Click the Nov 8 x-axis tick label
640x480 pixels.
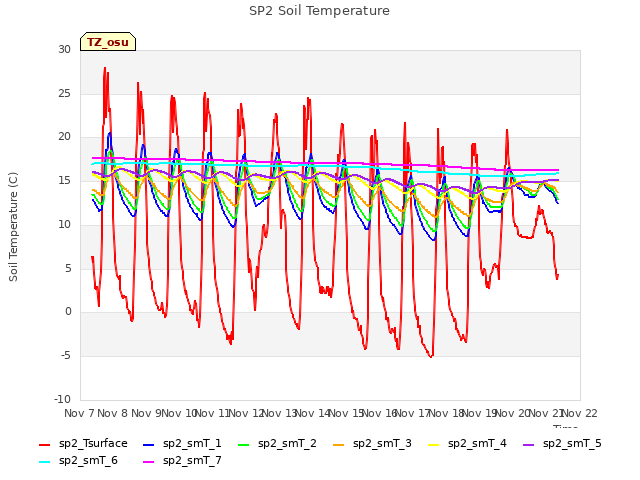113,413
